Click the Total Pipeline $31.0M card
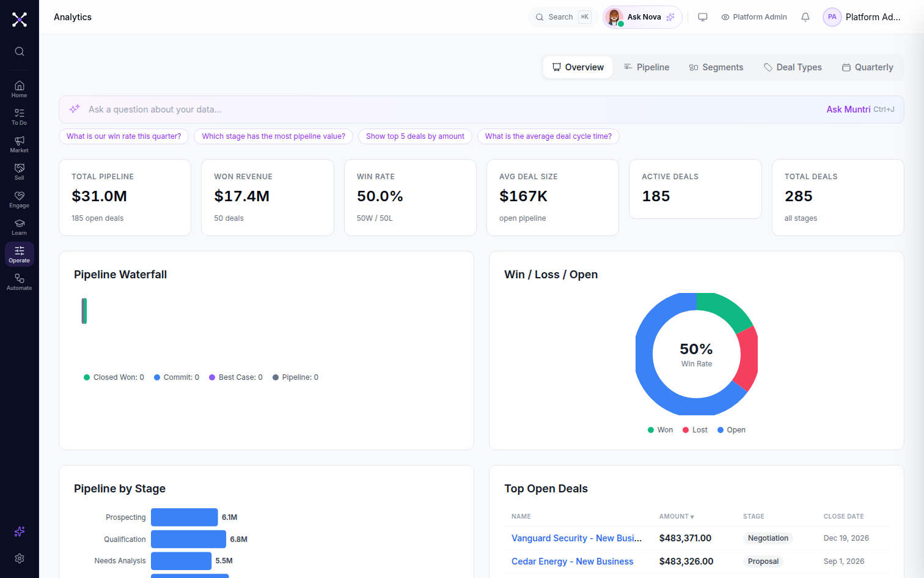This screenshot has width=924, height=578. [x=125, y=198]
